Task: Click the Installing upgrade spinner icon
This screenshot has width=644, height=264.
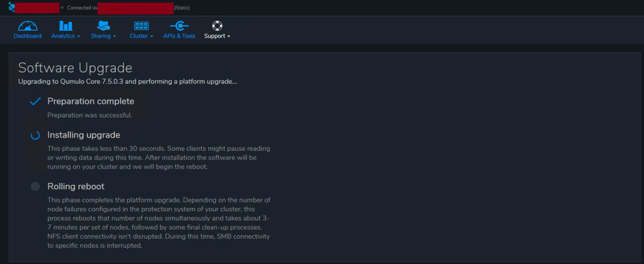Action: (35, 135)
